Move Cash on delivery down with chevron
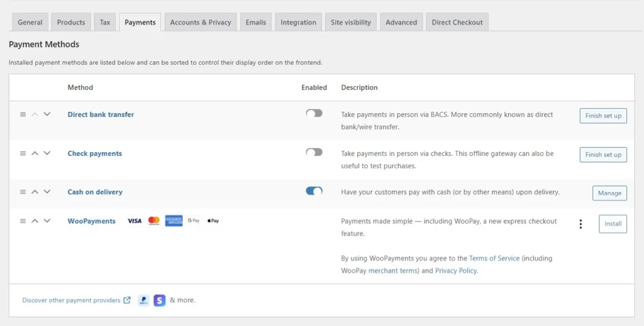Screen dimensions: 644x326 [47, 192]
